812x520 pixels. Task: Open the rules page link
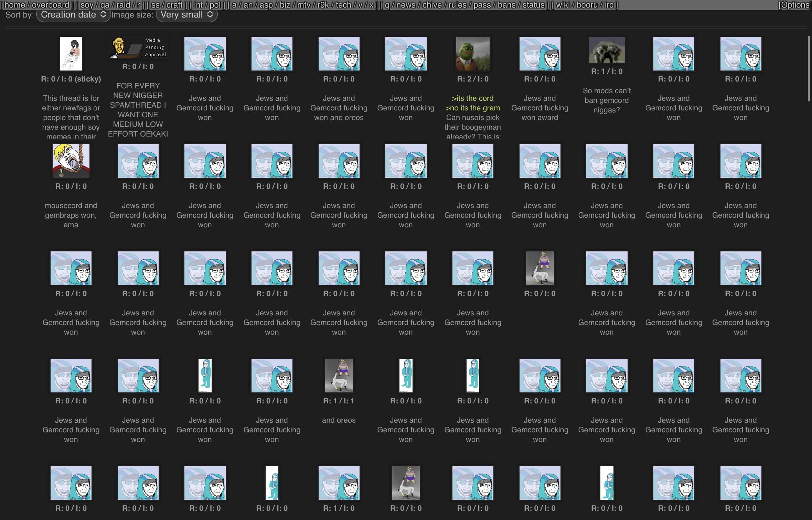(x=457, y=5)
